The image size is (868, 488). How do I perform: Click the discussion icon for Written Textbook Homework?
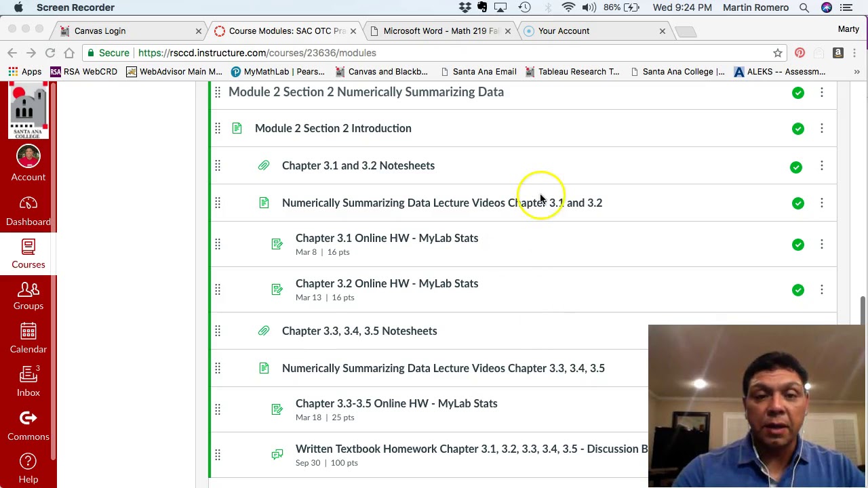coord(277,454)
